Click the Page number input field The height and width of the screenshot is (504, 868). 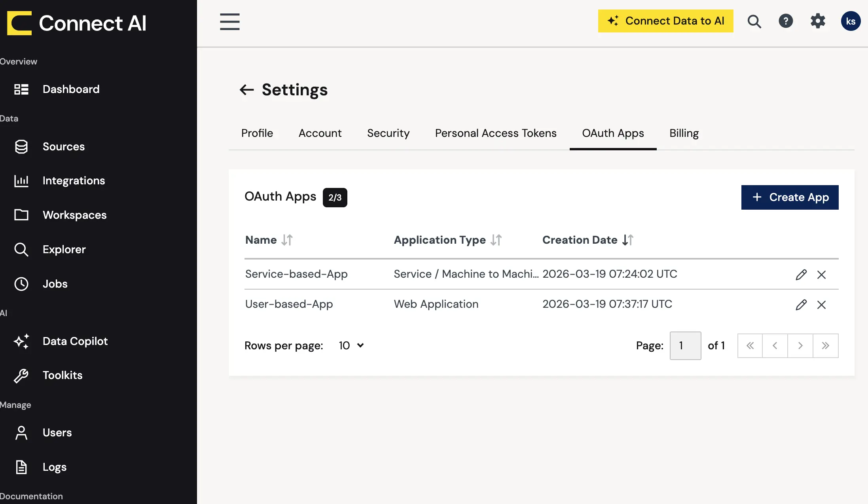tap(685, 346)
